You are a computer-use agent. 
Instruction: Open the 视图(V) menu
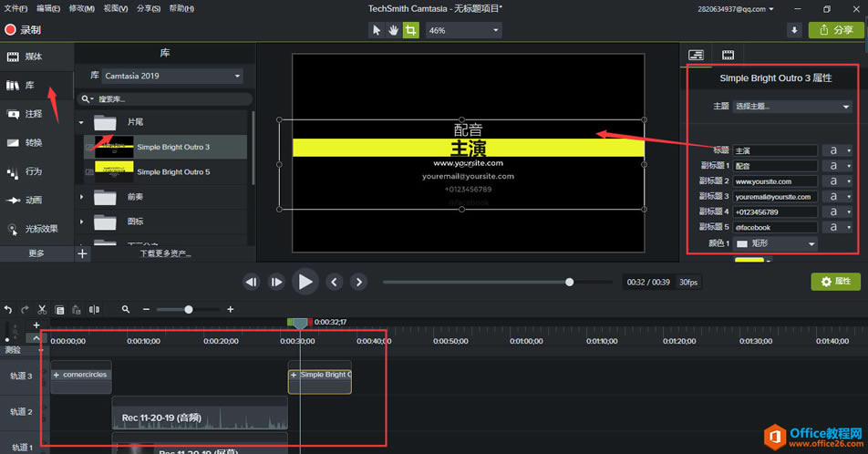(x=116, y=8)
